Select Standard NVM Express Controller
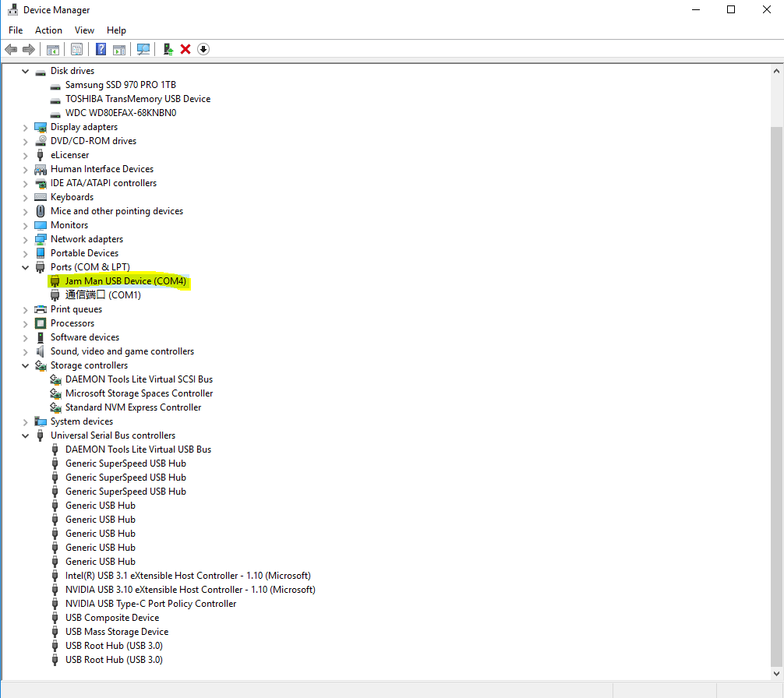This screenshot has height=698, width=784. pos(133,407)
